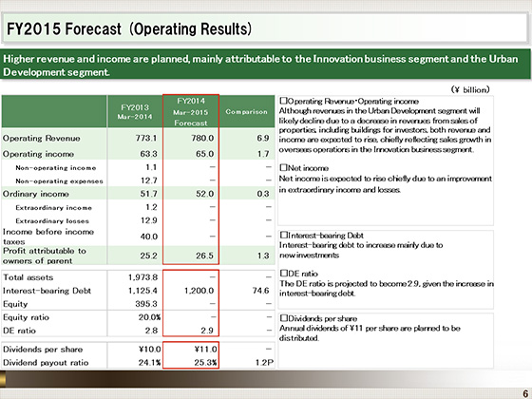
Task: Click the Operating Revenue forecast value 780.0
Action: click(x=202, y=138)
